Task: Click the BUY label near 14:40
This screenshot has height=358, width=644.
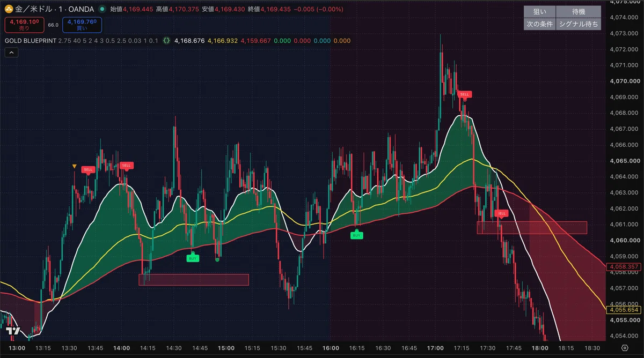Action: [x=193, y=258]
